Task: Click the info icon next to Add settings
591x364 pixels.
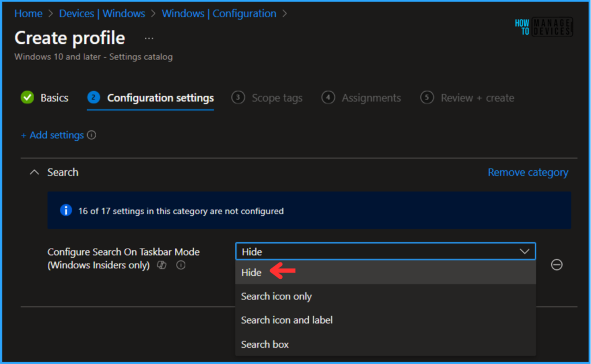Action: tap(92, 135)
